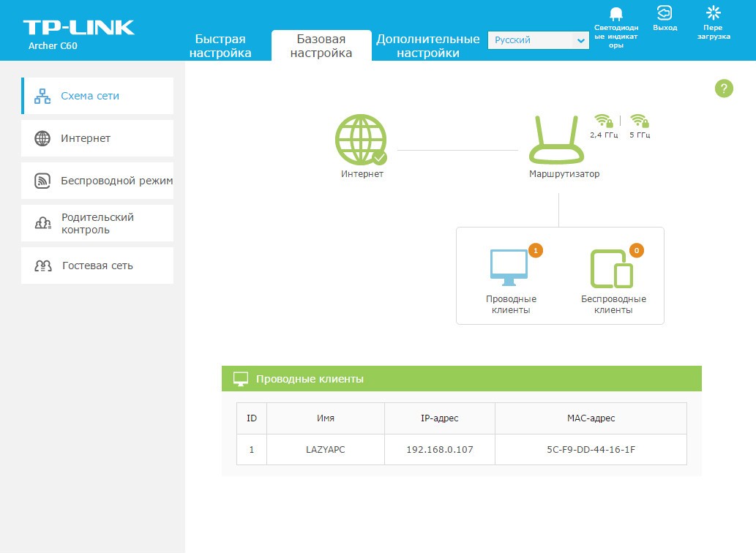Select the Базовая настройка tab

(x=321, y=45)
